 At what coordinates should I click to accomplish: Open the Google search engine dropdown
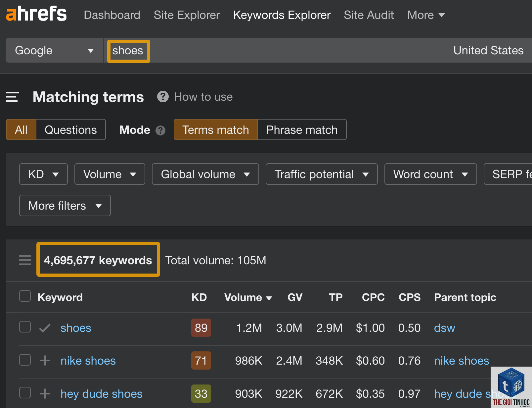coord(55,50)
